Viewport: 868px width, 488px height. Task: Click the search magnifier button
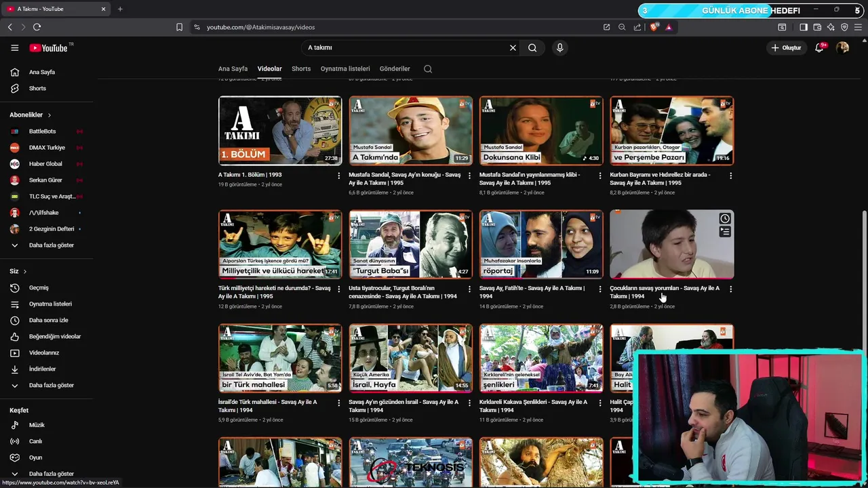532,47
